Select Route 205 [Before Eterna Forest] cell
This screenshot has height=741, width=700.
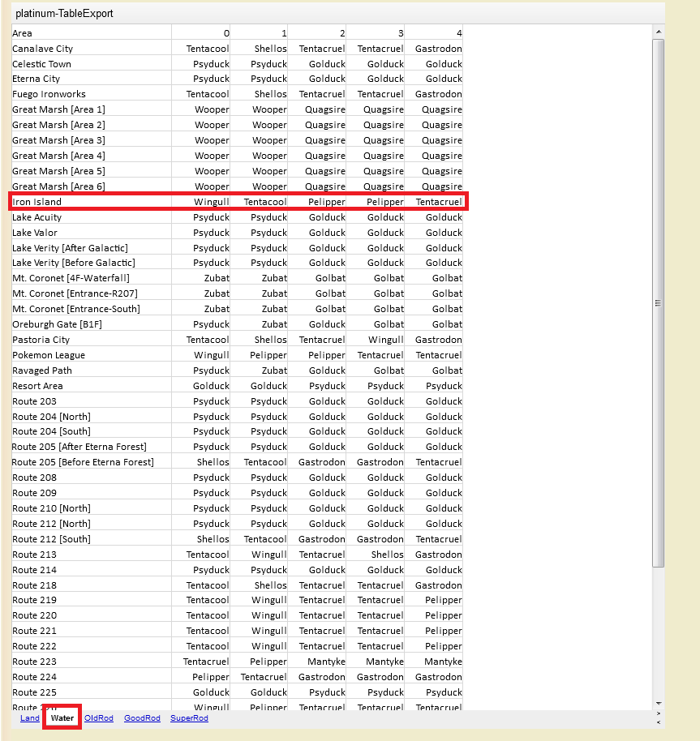(x=91, y=462)
